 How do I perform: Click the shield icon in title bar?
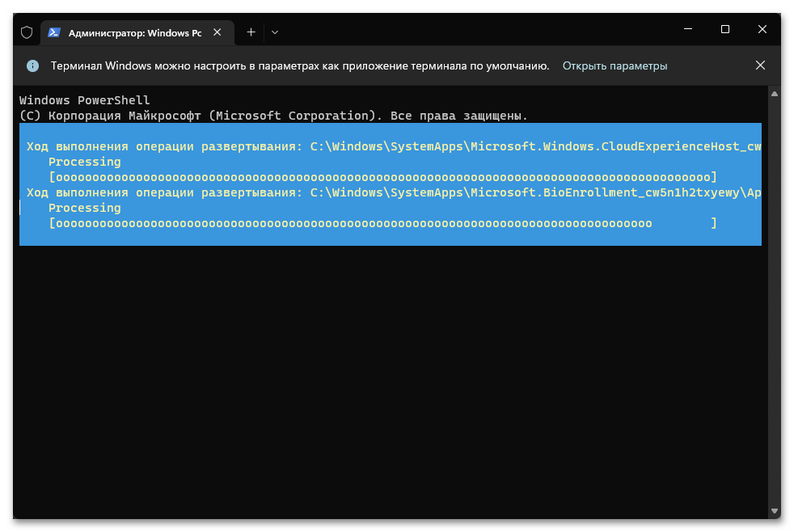(27, 32)
